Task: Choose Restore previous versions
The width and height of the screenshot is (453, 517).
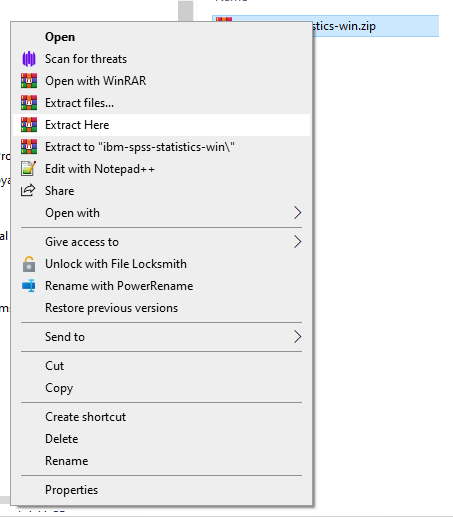Action: pyautogui.click(x=161, y=308)
